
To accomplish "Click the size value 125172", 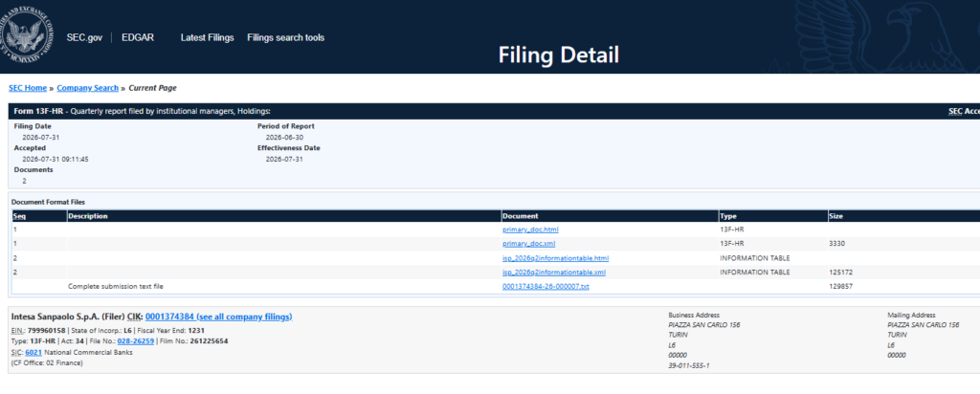I will coord(840,273).
